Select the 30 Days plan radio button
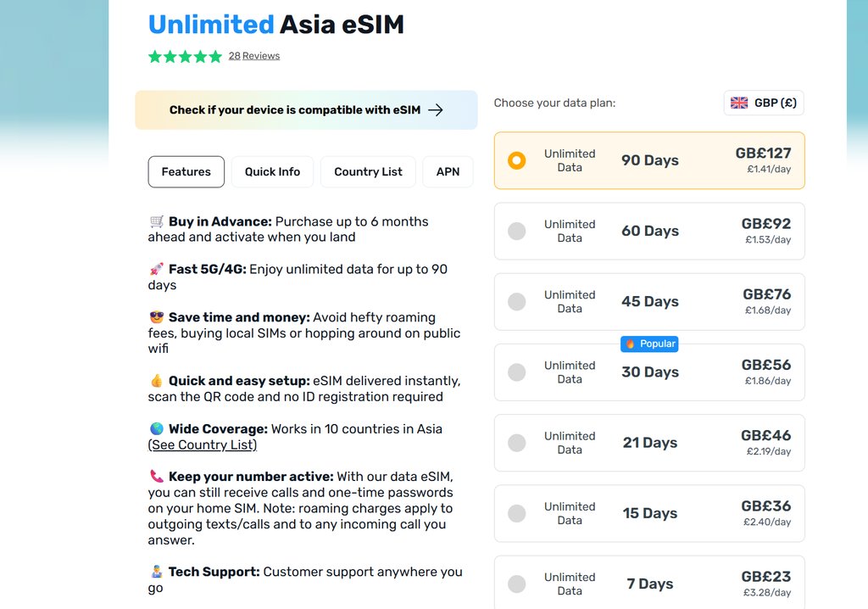The height and width of the screenshot is (609, 868). 516,372
